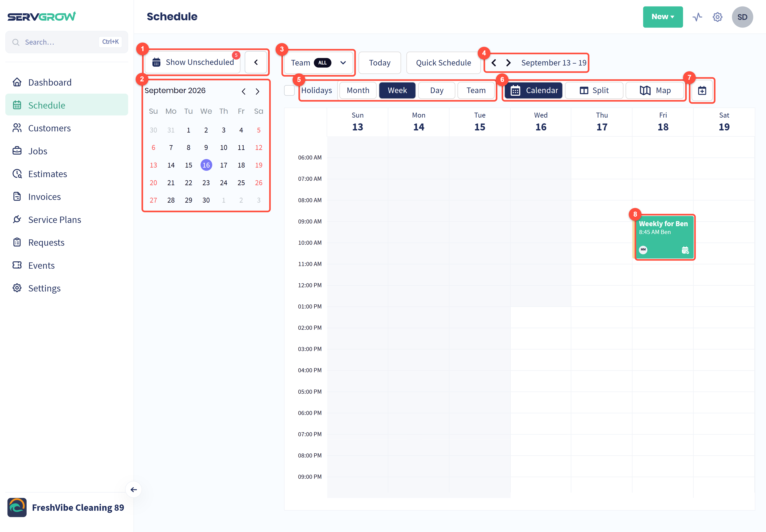Click the Today button
766x532 pixels.
click(380, 63)
